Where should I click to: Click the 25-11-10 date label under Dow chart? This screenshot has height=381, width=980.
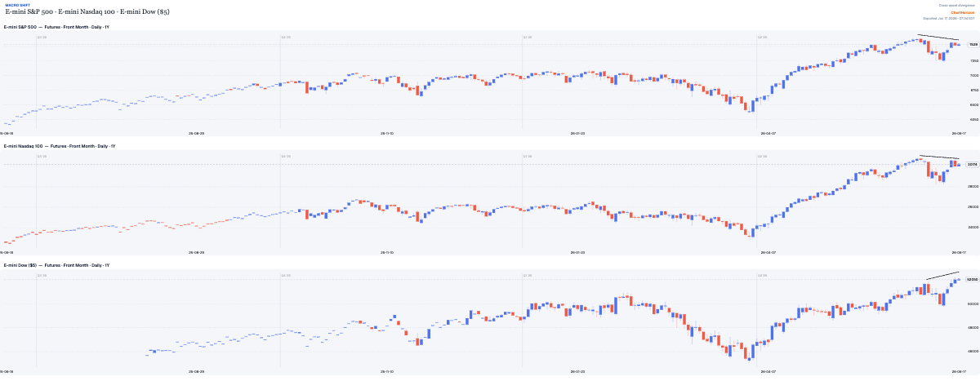[387, 371]
